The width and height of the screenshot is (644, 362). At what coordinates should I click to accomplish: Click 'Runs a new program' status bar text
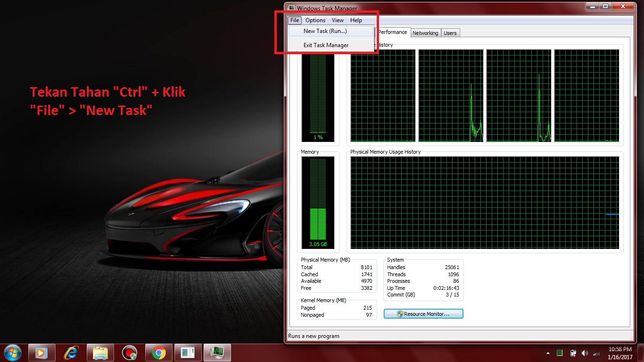(x=314, y=336)
